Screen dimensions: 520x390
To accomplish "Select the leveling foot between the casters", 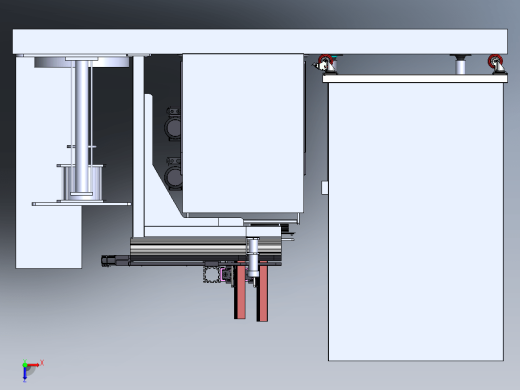I will coord(460,64).
